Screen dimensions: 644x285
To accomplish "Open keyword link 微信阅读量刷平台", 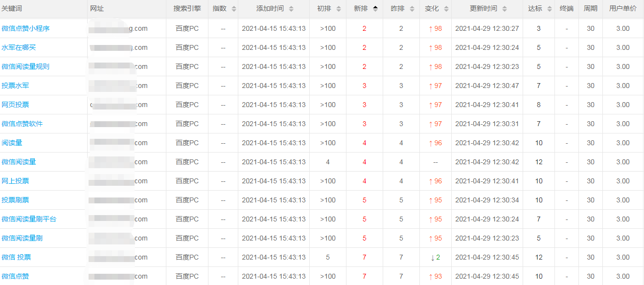I will [29, 219].
